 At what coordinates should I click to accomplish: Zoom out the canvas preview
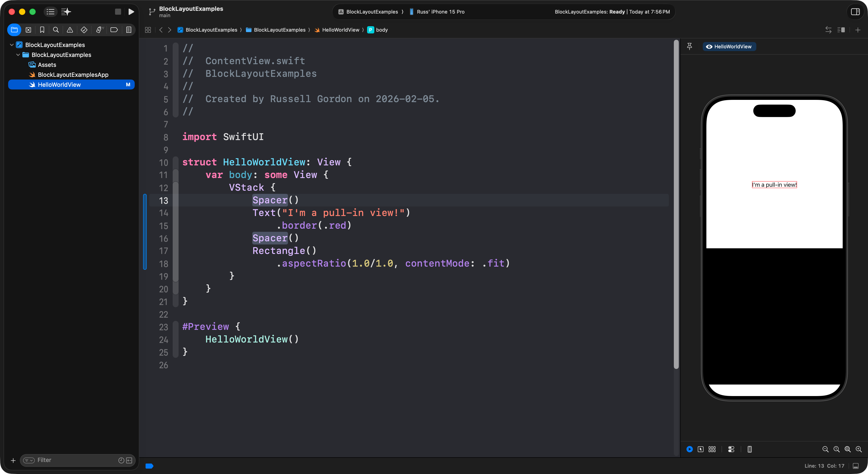click(x=825, y=449)
